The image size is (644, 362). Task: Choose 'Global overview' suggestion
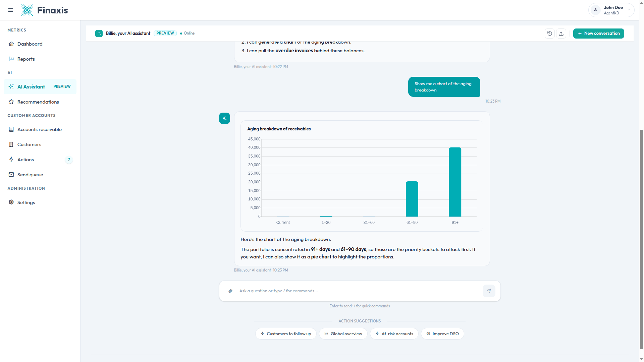[343, 334]
